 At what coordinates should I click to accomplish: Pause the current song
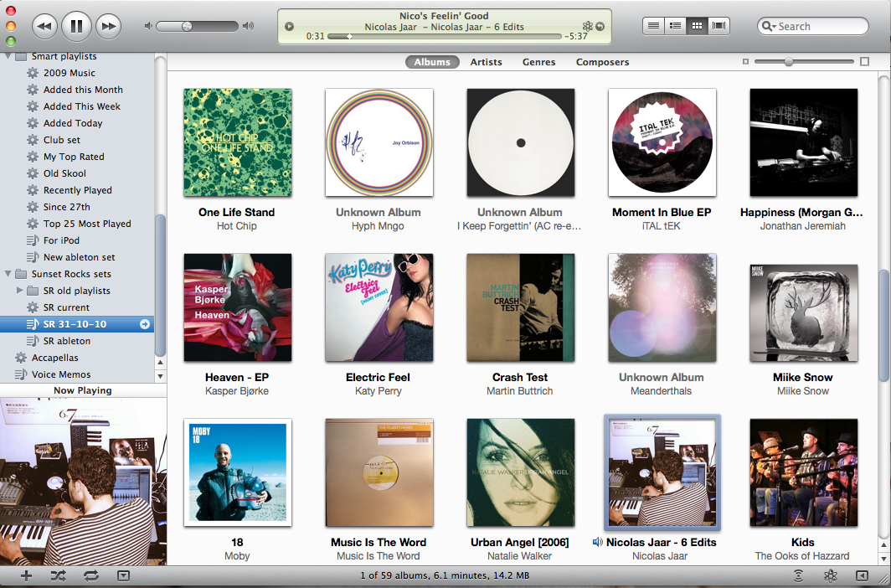(77, 26)
